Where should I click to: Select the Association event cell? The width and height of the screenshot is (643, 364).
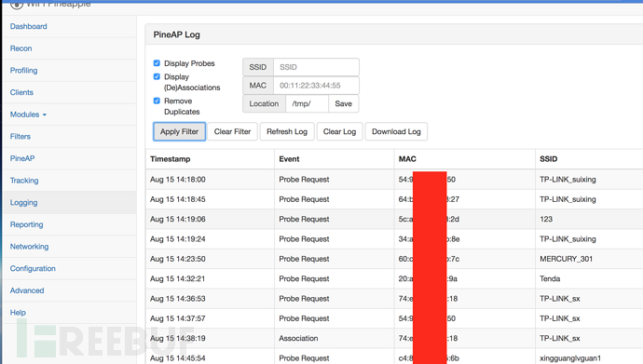click(x=298, y=338)
